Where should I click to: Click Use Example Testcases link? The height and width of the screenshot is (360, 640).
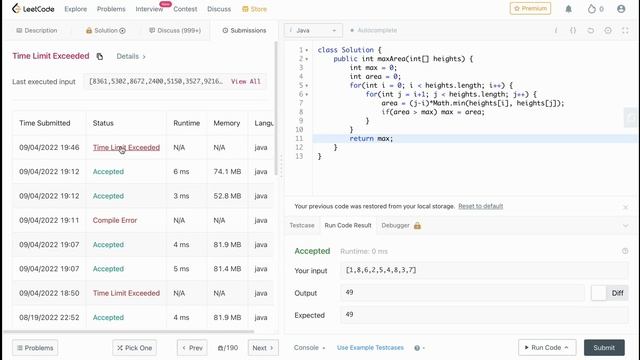pos(370,348)
